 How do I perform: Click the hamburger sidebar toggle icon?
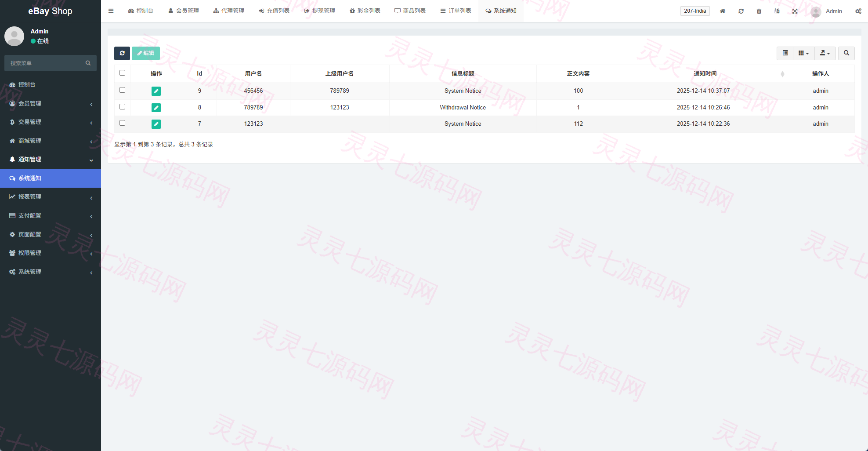pyautogui.click(x=111, y=11)
